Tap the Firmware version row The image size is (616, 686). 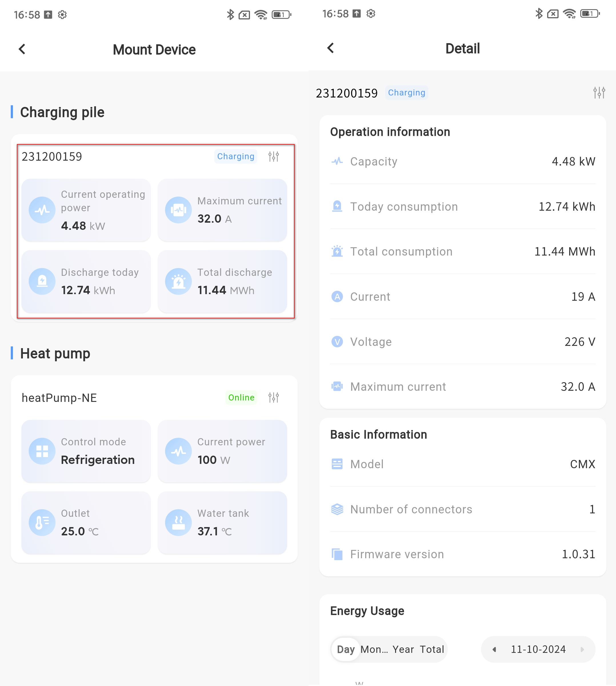pos(462,554)
